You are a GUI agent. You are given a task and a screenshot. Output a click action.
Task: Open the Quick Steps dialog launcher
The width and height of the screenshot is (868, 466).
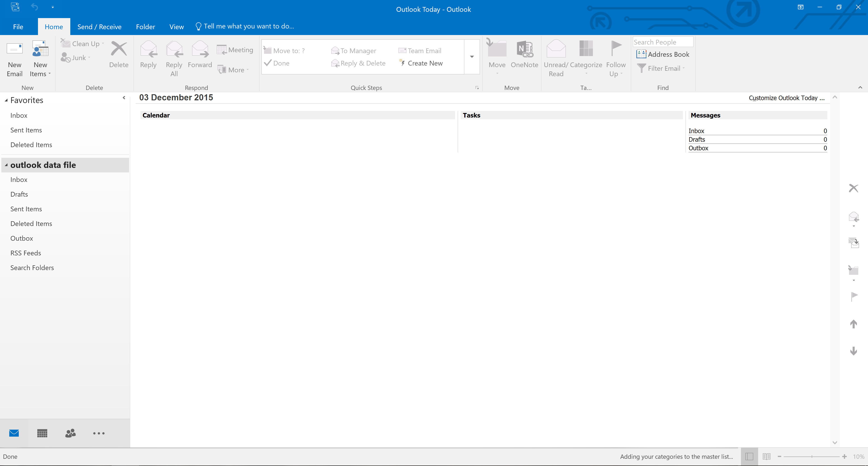coord(477,88)
